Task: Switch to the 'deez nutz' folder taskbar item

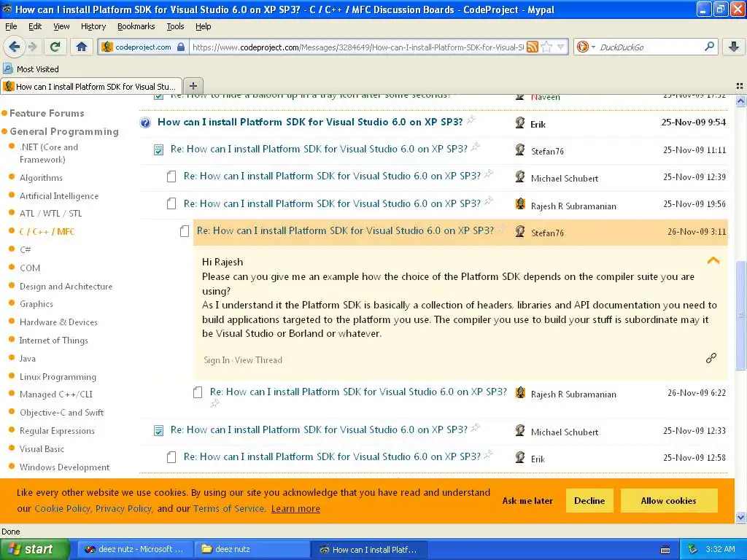Action: (252, 549)
